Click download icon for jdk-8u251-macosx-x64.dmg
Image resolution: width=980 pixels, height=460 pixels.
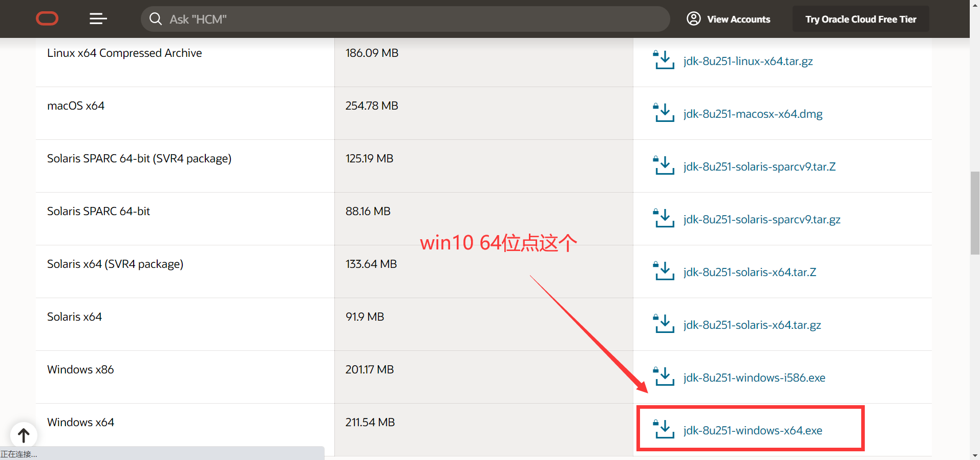coord(664,113)
